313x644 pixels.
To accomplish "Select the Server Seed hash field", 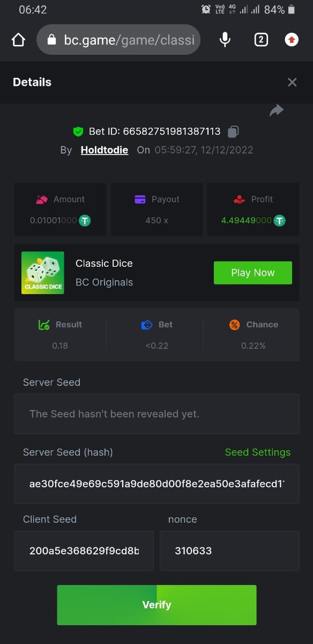I will (x=156, y=484).
